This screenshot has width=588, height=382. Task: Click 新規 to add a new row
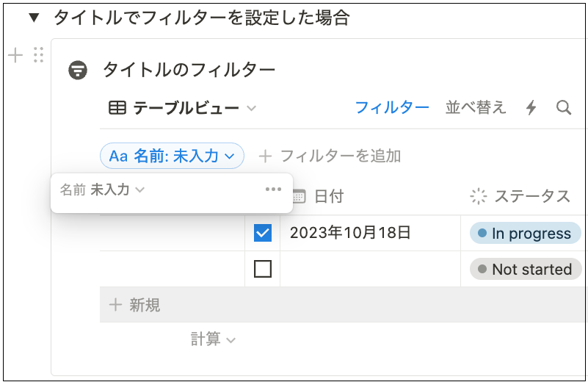(135, 305)
